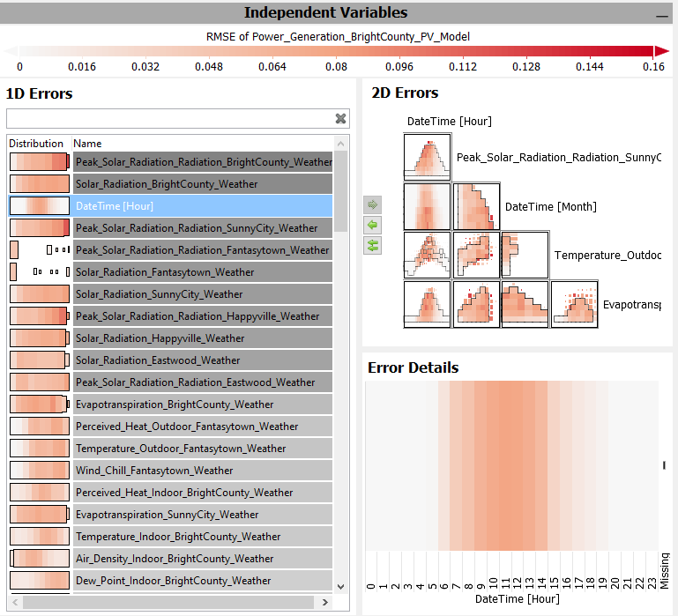The image size is (678, 616).
Task: Click the double green swap arrows button
Action: [373, 245]
